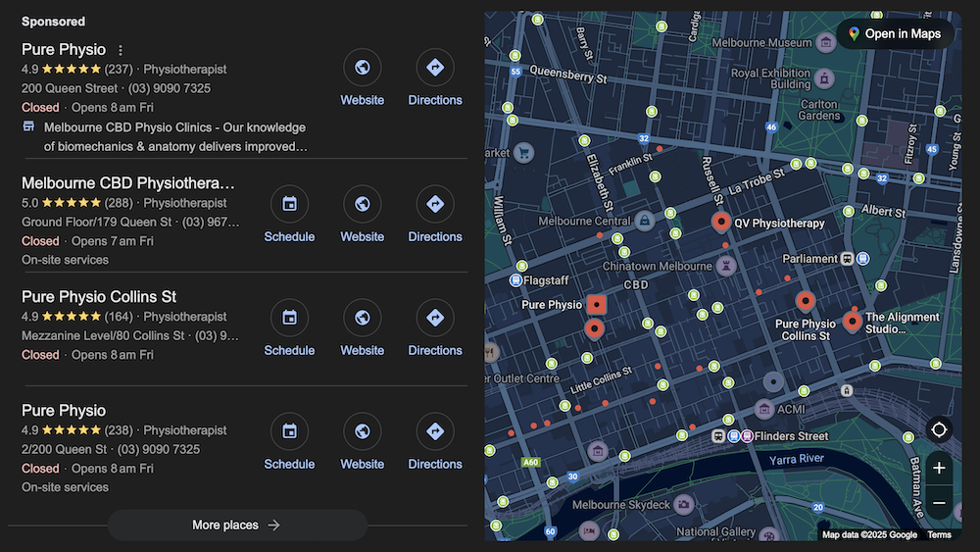This screenshot has width=980, height=552.
Task: Select The Alignment Studio map pin
Action: 852,322
